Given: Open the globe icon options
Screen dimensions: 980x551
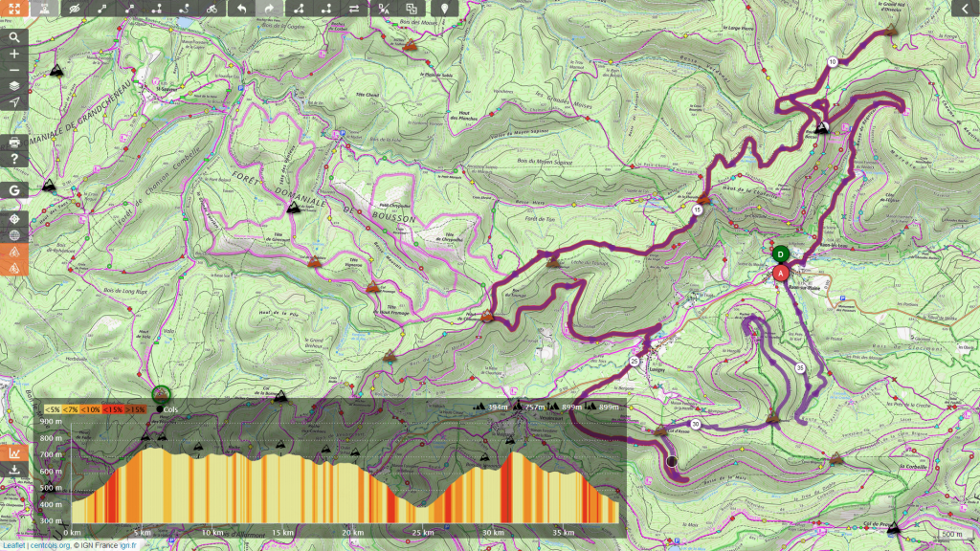Looking at the screenshot, I should pos(14,235).
